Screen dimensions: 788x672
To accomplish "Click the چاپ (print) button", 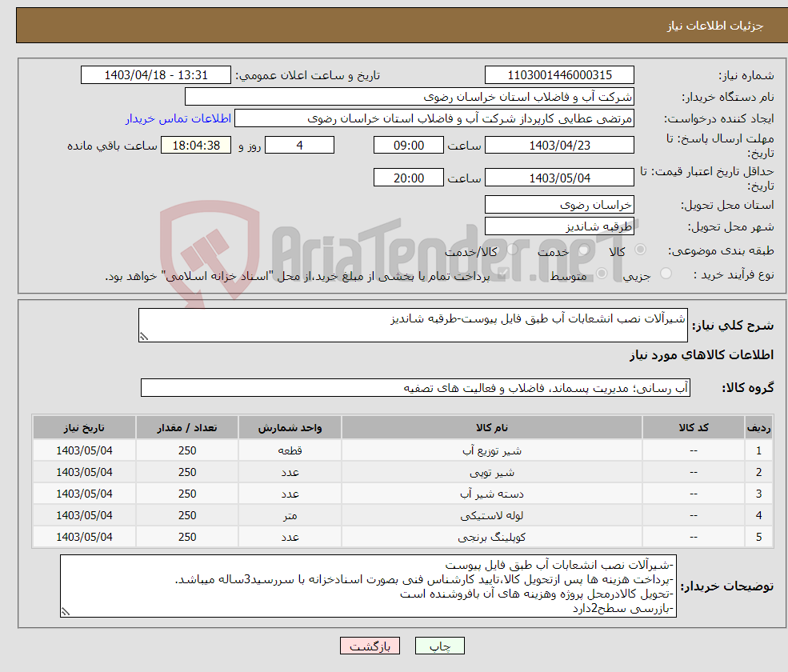I will [x=440, y=646].
